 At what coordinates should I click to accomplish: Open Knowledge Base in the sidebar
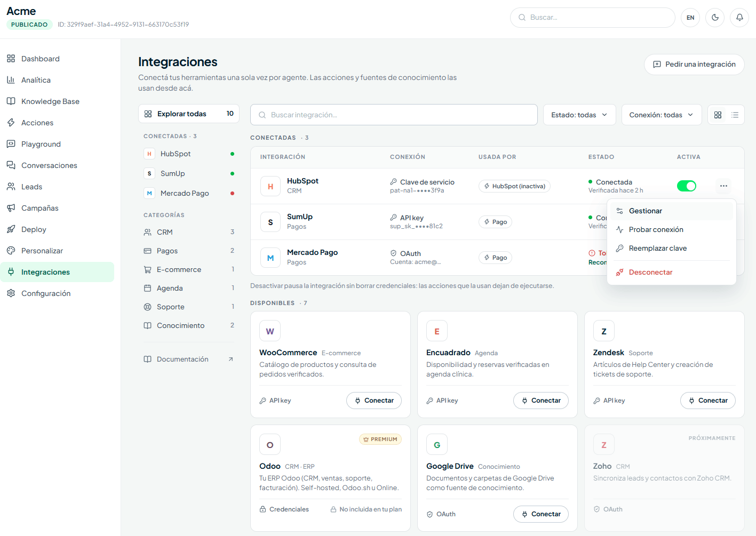pos(57,101)
